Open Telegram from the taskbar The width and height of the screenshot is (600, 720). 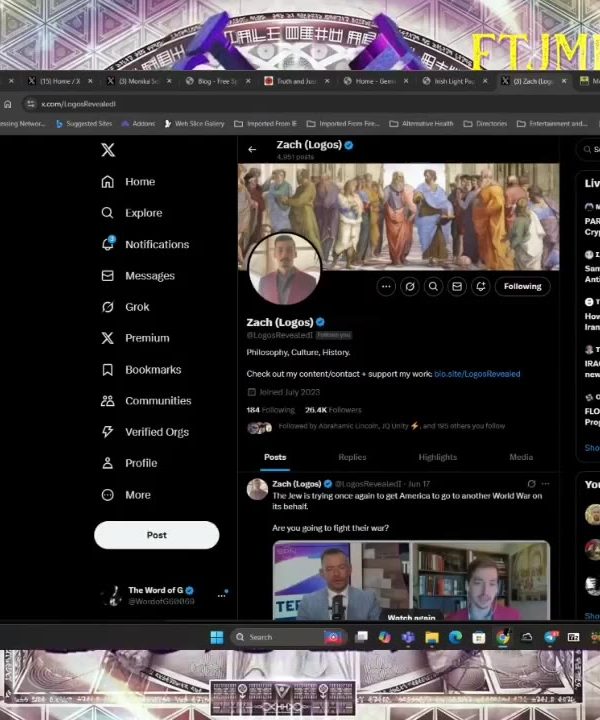click(550, 637)
